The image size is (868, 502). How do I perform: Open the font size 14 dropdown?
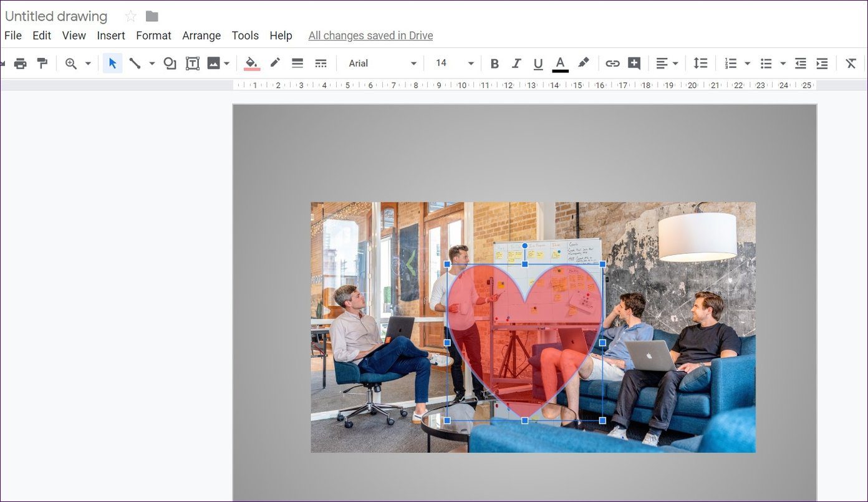tap(454, 63)
